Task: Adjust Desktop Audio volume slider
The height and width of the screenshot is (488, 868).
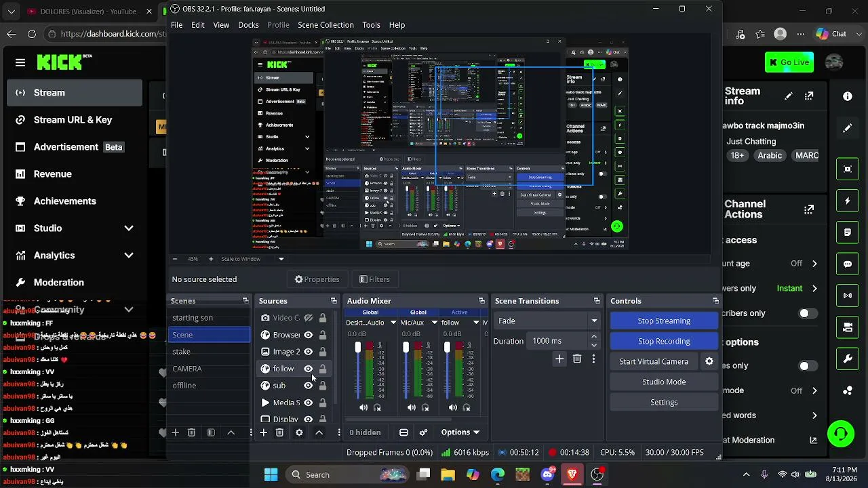Action: [358, 370]
